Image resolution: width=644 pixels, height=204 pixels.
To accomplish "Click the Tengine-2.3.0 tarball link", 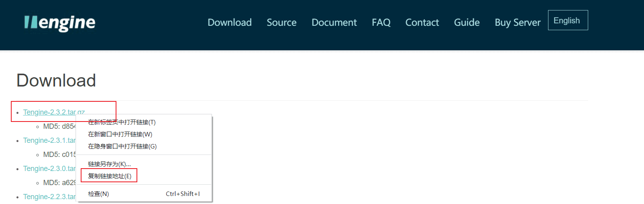I will (x=49, y=169).
